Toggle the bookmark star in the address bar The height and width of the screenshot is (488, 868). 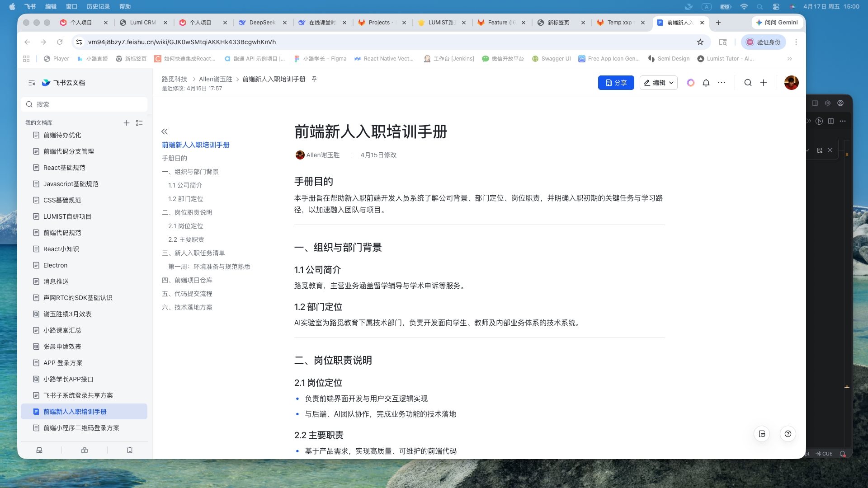click(x=701, y=42)
